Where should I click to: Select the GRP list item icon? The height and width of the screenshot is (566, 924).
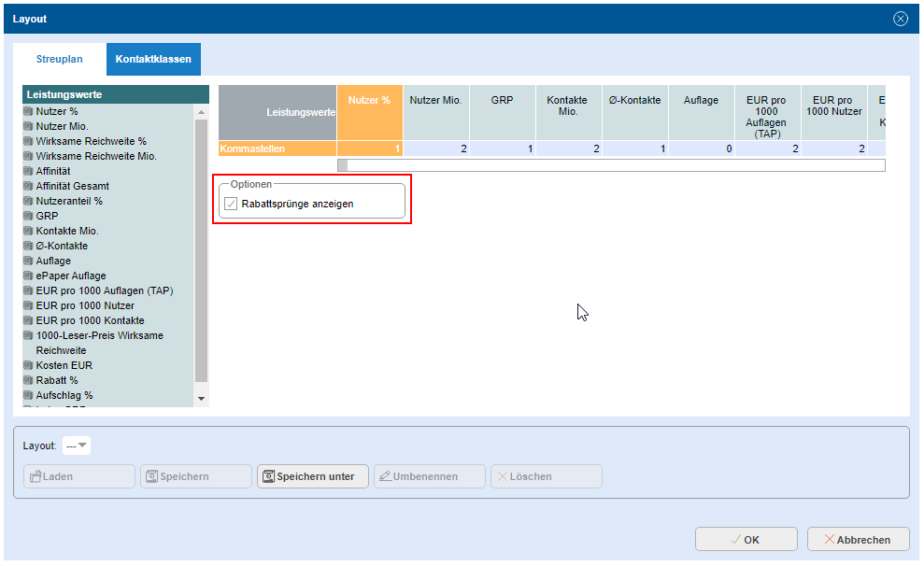coord(29,217)
